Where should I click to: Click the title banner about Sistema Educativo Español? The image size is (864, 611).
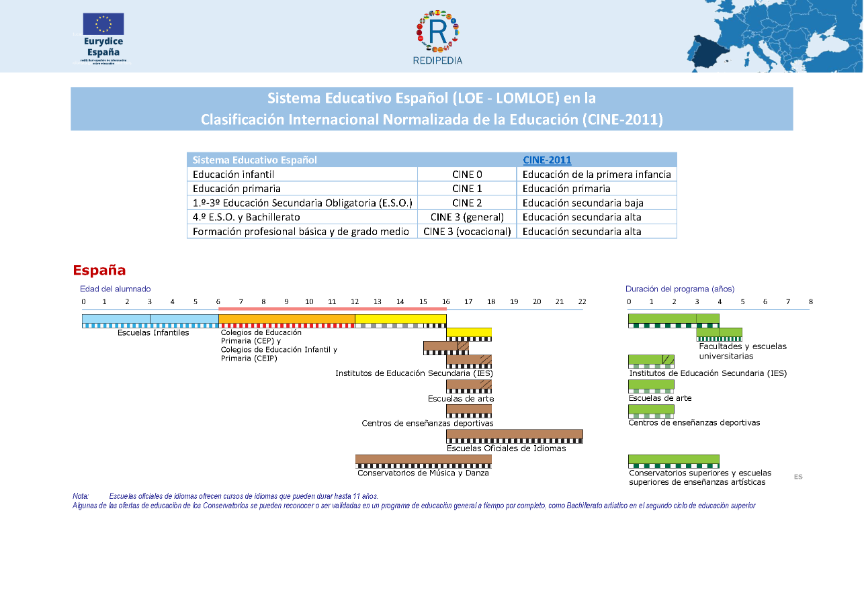[432, 109]
